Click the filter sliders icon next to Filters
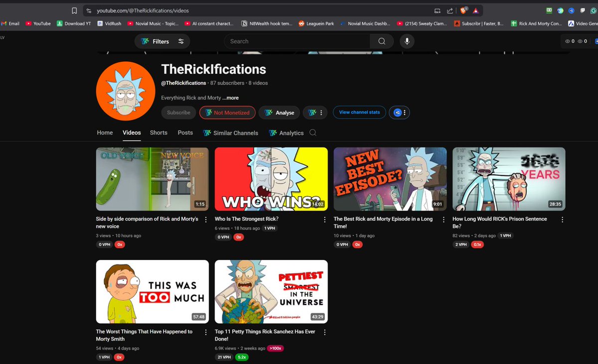Screen dimensions: 598x364 (181, 41)
